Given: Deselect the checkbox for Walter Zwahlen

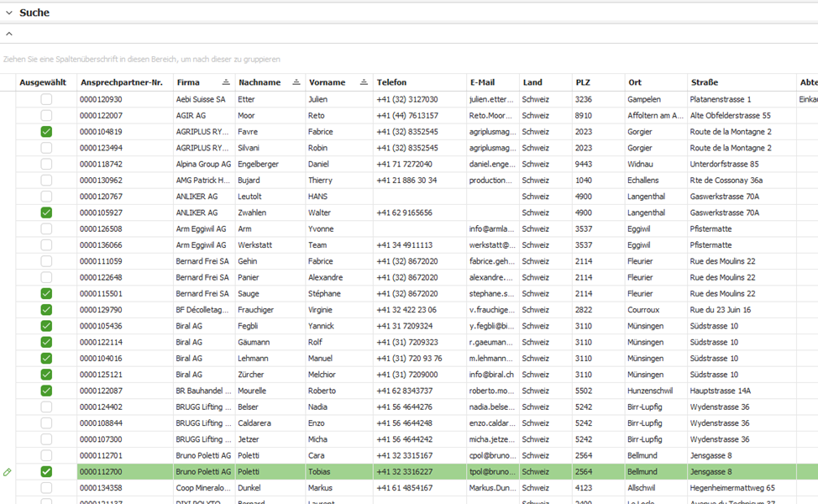Looking at the screenshot, I should pyautogui.click(x=46, y=213).
